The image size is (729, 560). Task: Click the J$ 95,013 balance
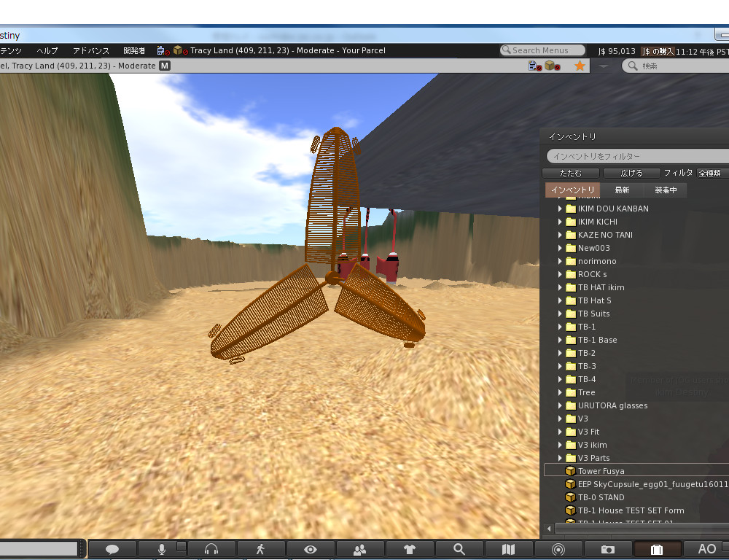(617, 51)
